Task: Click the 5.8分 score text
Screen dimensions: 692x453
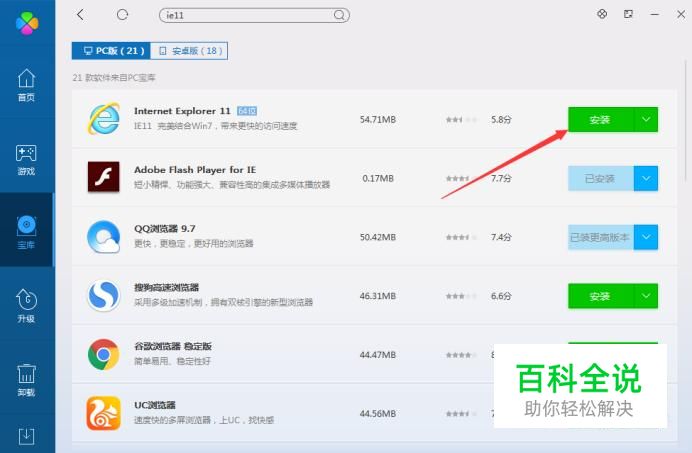Action: point(501,120)
